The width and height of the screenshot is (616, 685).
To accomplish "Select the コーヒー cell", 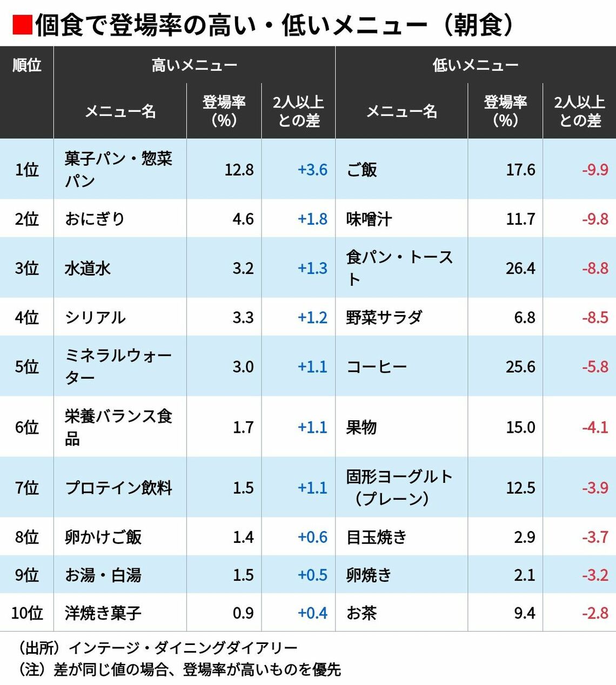I will click(376, 367).
